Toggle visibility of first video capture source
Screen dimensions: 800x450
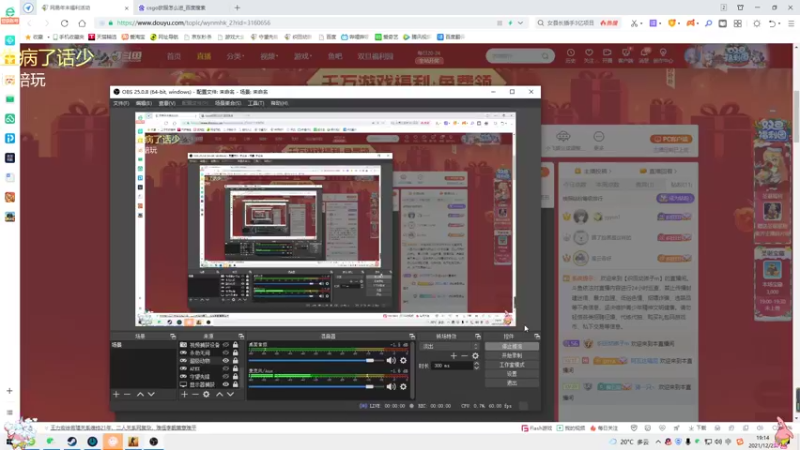[x=226, y=345]
